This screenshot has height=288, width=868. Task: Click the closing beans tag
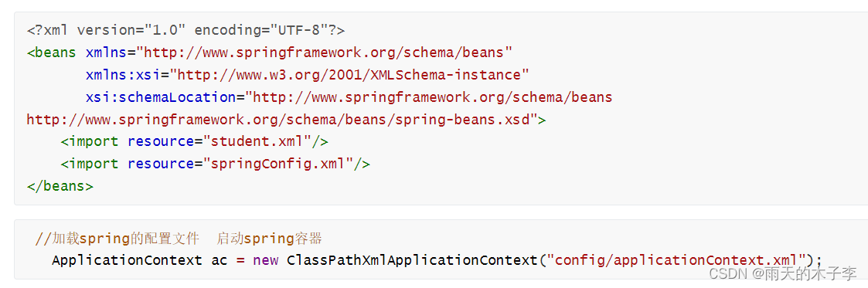pos(60,186)
